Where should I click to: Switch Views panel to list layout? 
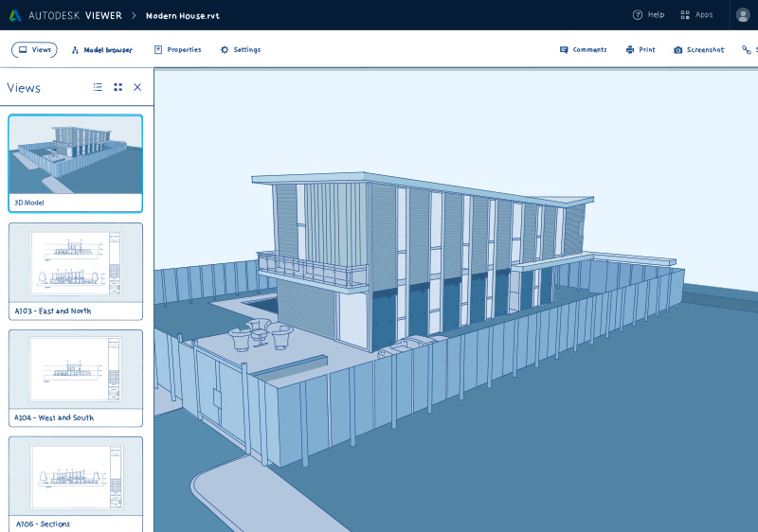point(98,87)
